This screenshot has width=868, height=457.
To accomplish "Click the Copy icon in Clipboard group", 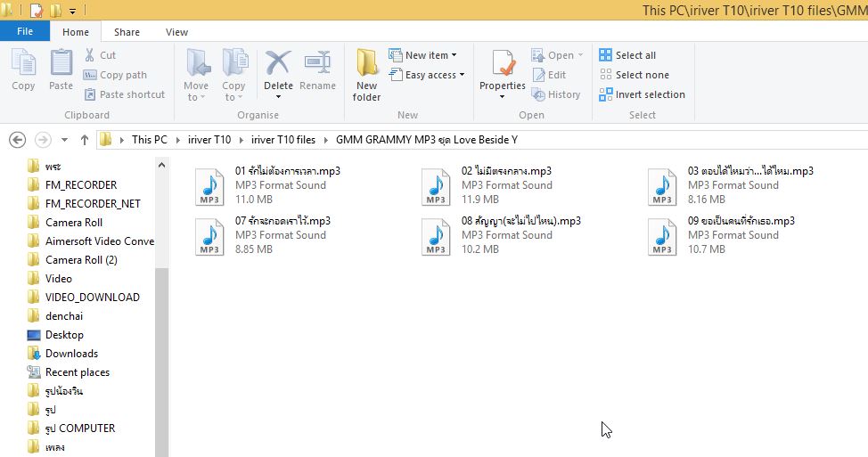I will tap(23, 64).
